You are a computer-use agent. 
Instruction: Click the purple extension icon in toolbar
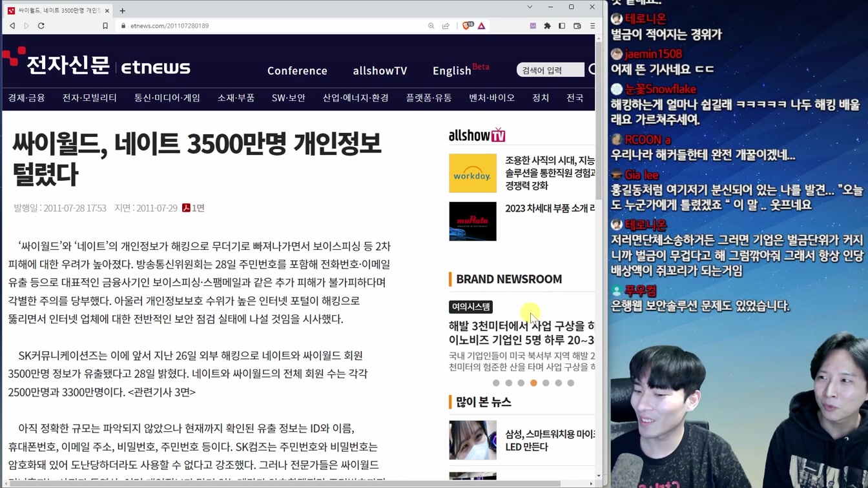tap(533, 26)
